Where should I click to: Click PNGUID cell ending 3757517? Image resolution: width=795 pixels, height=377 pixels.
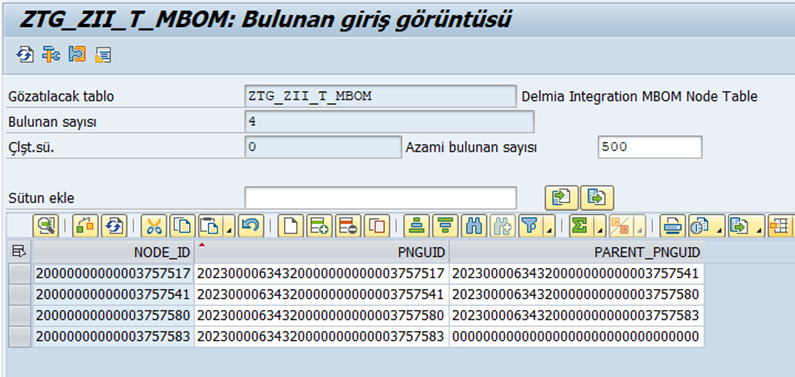321,274
